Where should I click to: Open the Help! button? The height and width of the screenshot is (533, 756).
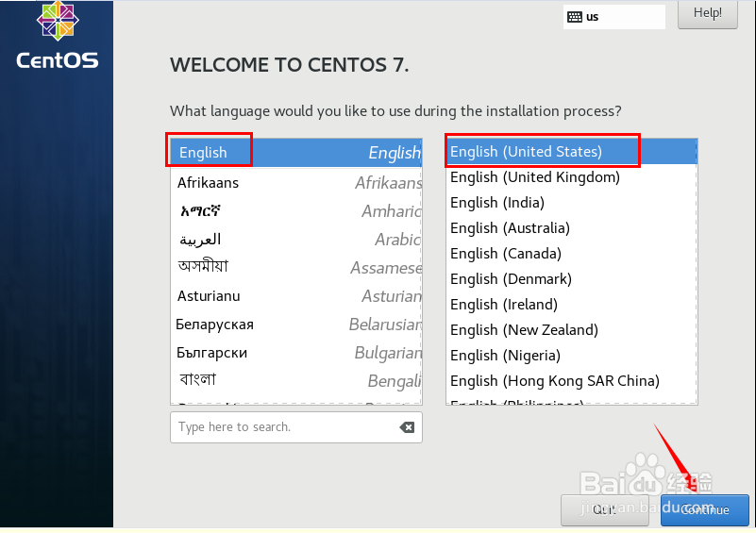tap(707, 13)
